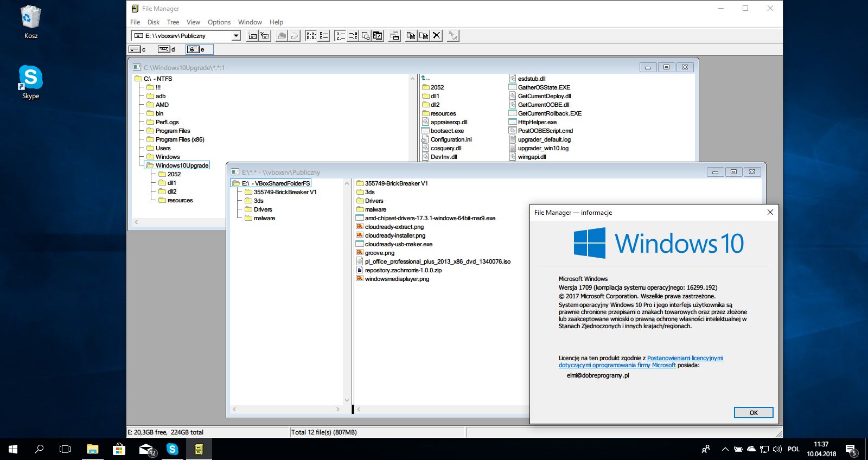Sort files by date using toolbar icon
Image resolution: width=868 pixels, height=460 pixels.
coord(378,36)
